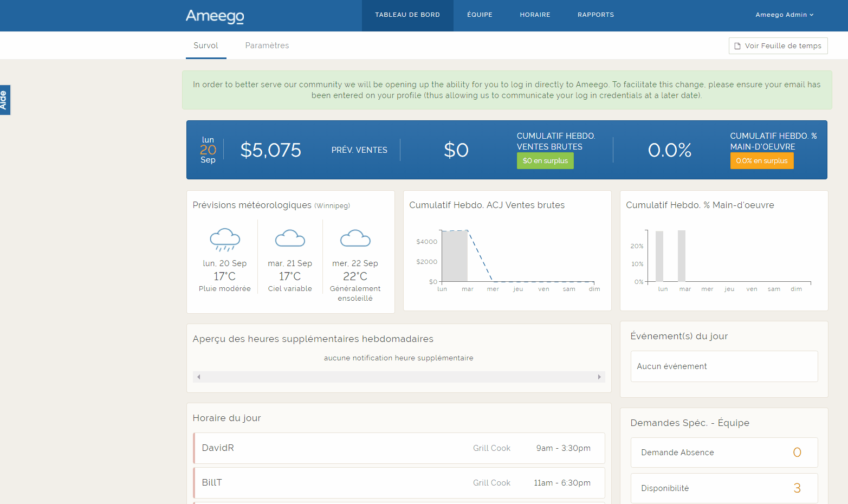The height and width of the screenshot is (504, 848).
Task: Click the cloud icon for Wednesday 22 Sep
Action: pos(355,238)
